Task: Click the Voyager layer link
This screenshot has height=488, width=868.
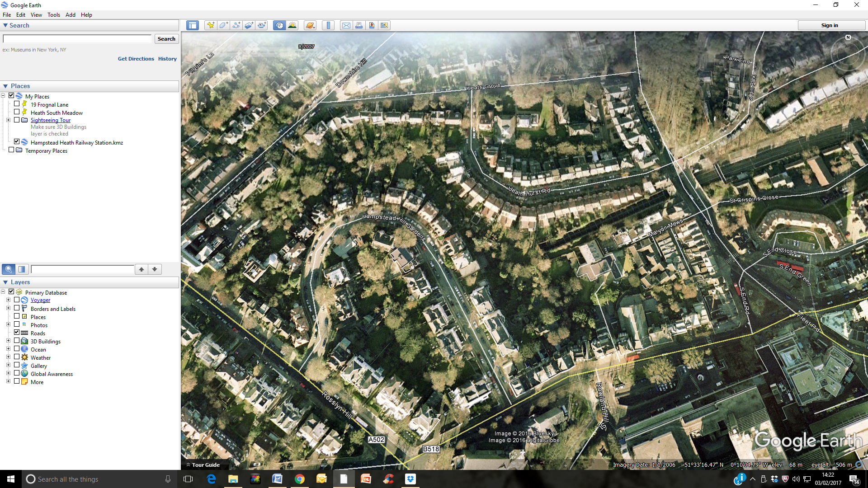Action: coord(40,300)
